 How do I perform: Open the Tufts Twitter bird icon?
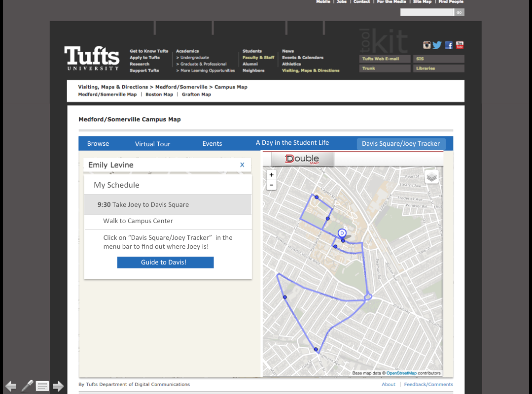(437, 45)
